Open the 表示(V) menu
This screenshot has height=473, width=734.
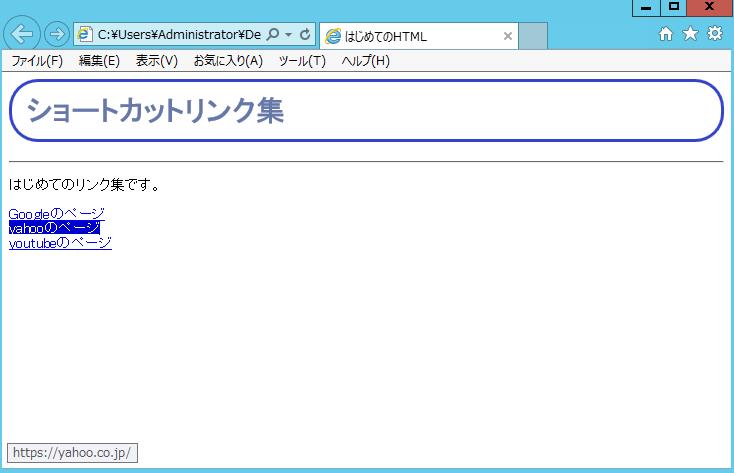[x=157, y=61]
